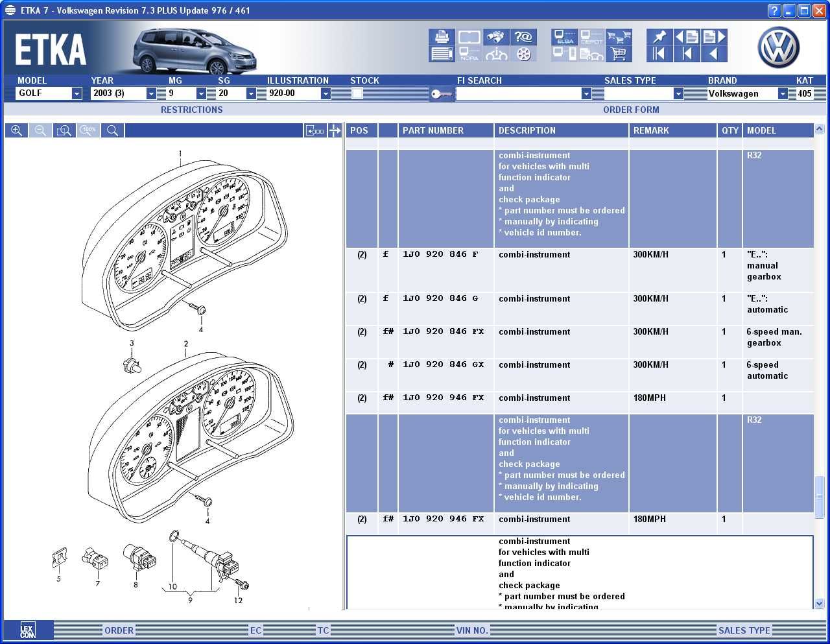Launch the ELSA workshop link icon
Viewport: 830px width, 644px height.
coord(564,37)
